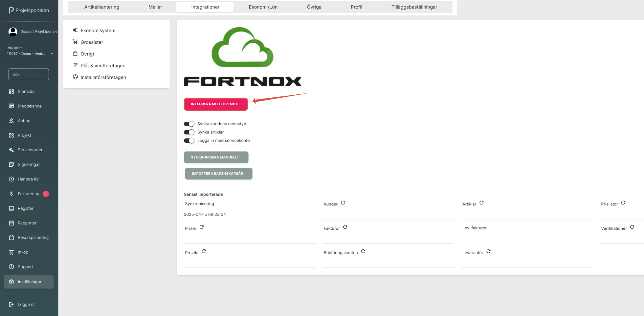Viewport: 644px width, 316px height.
Task: Click the Fakturering notification badge
Action: point(46,194)
